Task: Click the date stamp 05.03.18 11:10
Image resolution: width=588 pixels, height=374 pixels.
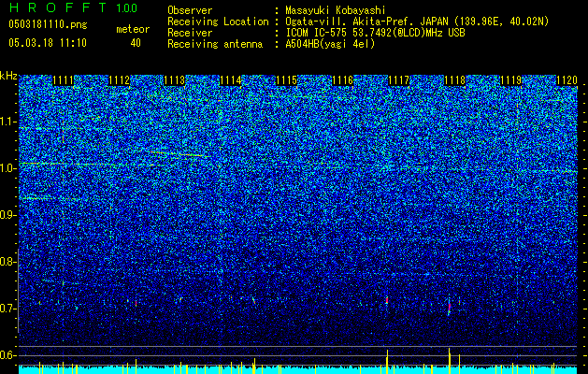Action: click(48, 43)
